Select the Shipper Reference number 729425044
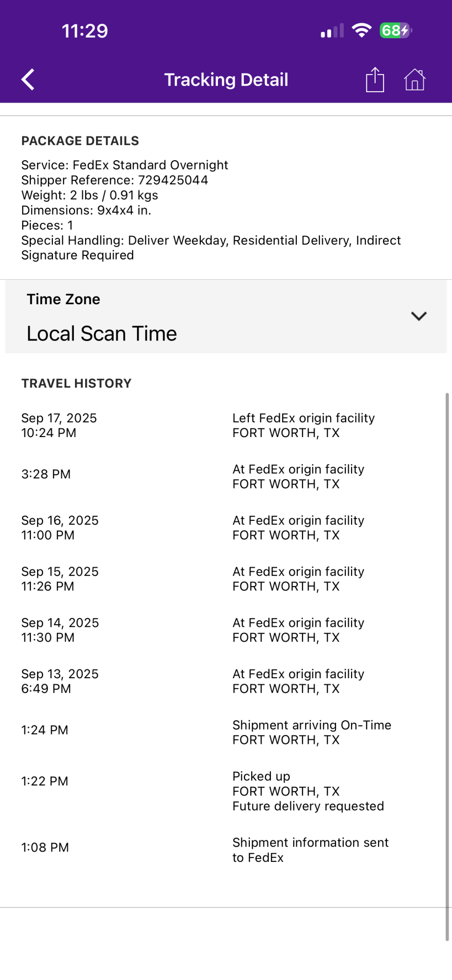Image resolution: width=452 pixels, height=980 pixels. [x=173, y=180]
